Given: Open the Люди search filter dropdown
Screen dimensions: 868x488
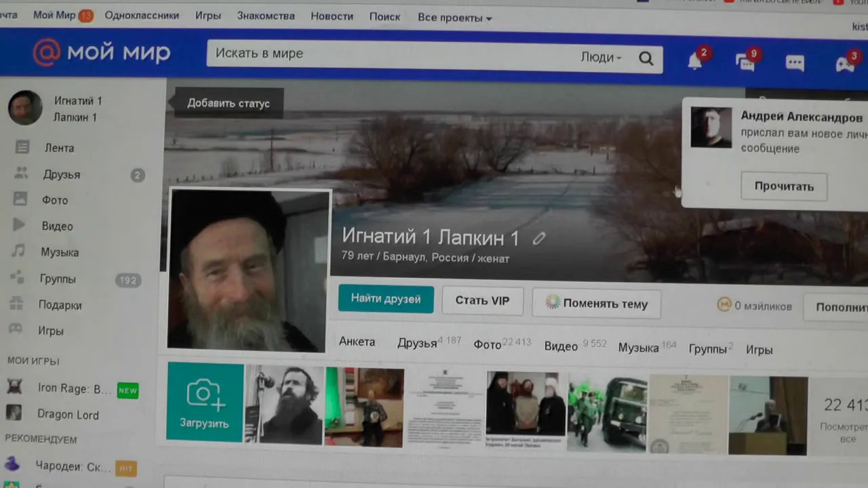Looking at the screenshot, I should [601, 58].
